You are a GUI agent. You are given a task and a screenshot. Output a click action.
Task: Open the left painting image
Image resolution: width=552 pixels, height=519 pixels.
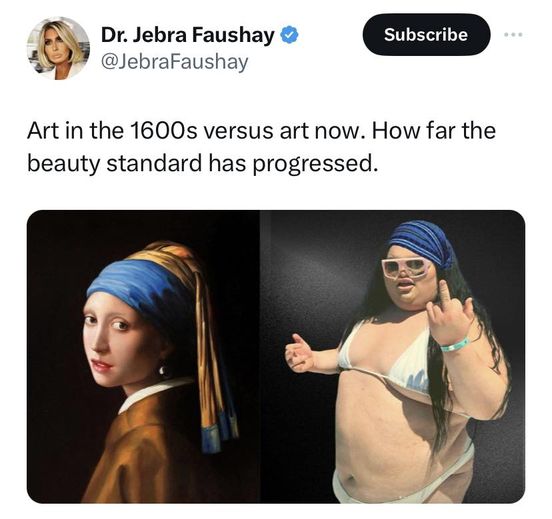pos(143,356)
